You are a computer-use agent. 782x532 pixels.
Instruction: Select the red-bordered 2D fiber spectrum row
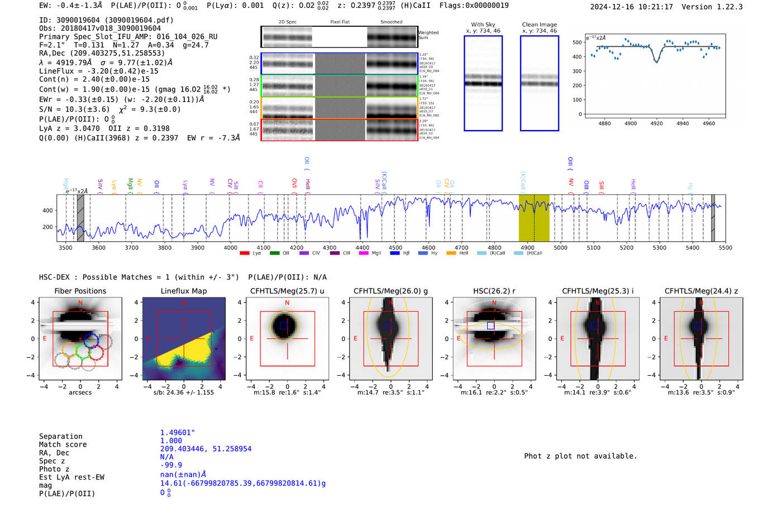point(339,130)
